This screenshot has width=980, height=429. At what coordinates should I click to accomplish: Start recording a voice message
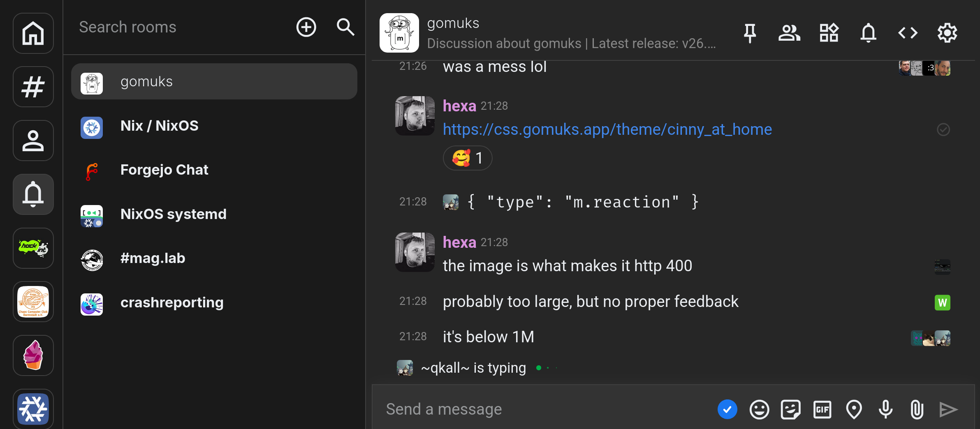pyautogui.click(x=885, y=409)
